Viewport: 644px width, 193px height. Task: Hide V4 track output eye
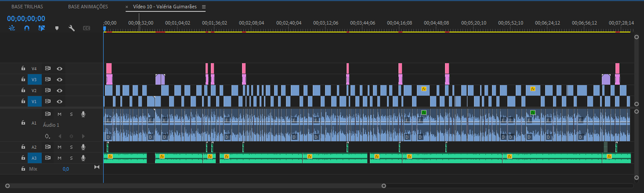(60, 69)
